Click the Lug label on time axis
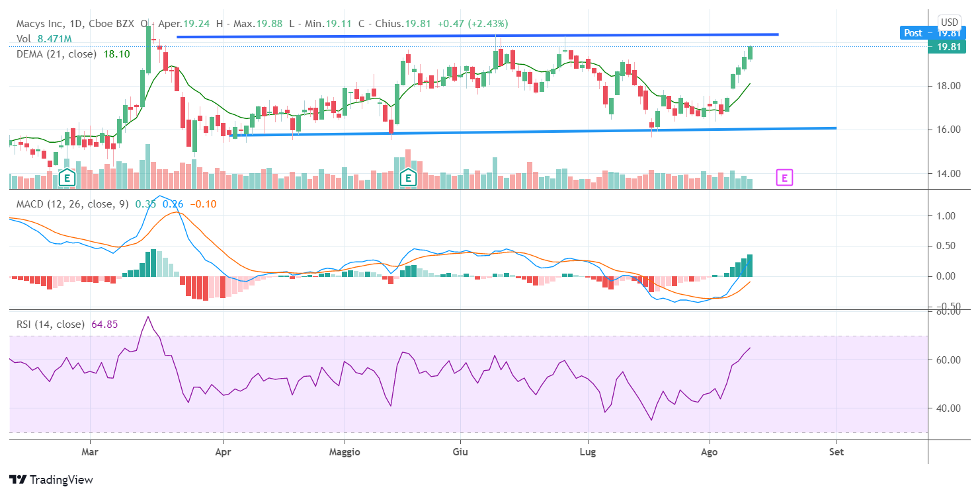 click(587, 453)
